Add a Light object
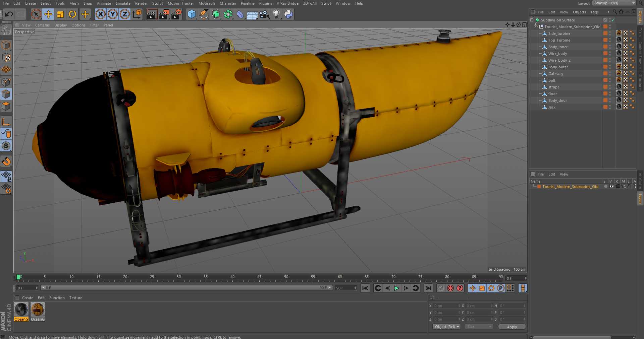 (x=276, y=14)
